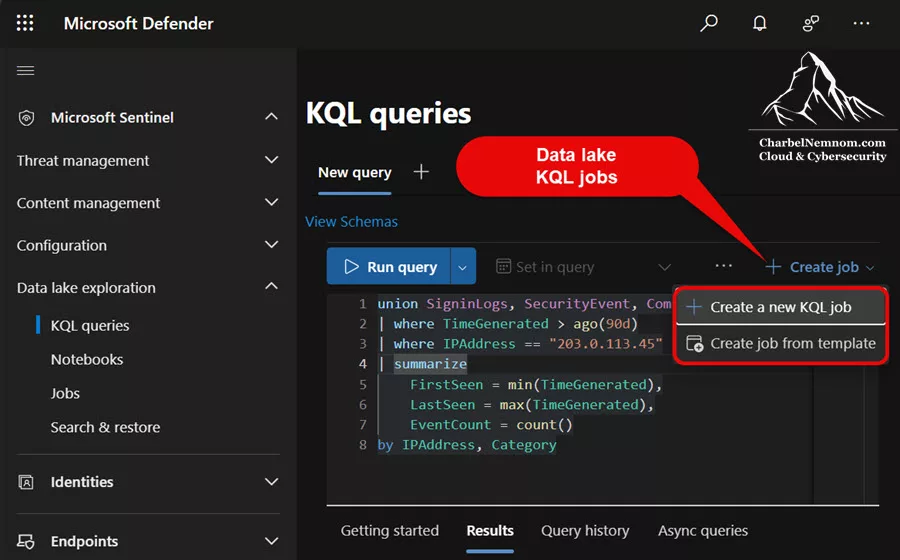Switch to the Query history tab
This screenshot has width=900, height=560.
coord(585,531)
